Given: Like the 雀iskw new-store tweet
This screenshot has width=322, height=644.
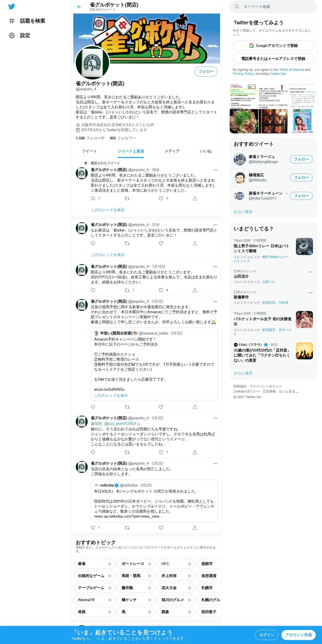Looking at the screenshot, I should coord(161,243).
